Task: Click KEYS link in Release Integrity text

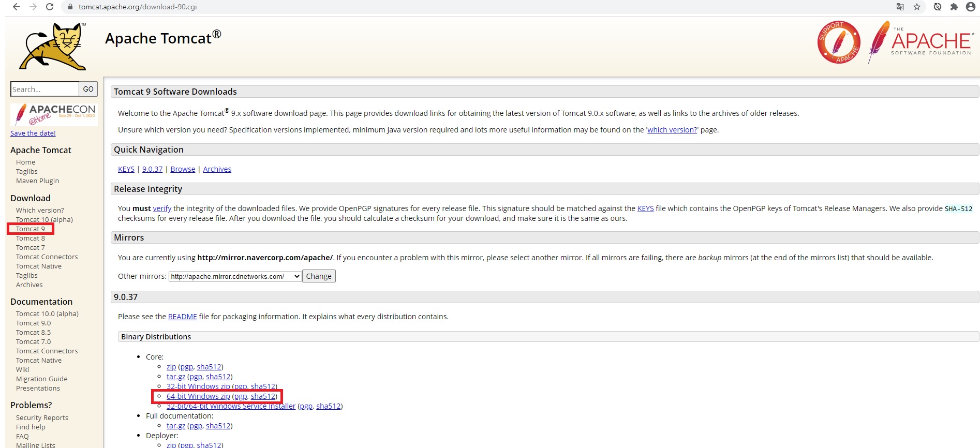Action: [x=645, y=208]
